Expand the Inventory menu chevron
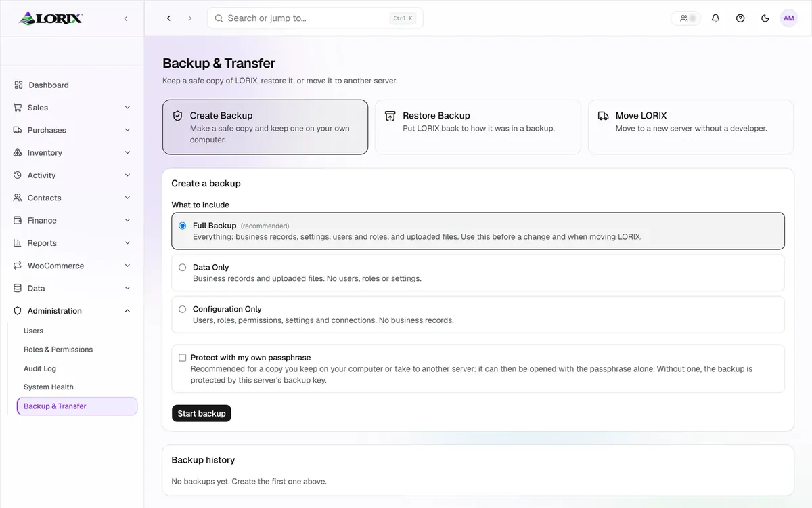 (x=127, y=152)
